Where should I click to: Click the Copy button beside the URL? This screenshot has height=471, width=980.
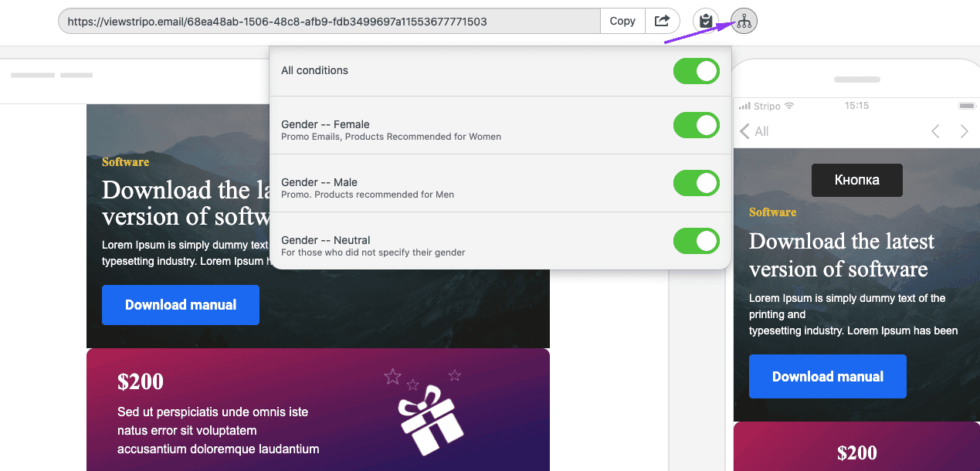point(622,21)
